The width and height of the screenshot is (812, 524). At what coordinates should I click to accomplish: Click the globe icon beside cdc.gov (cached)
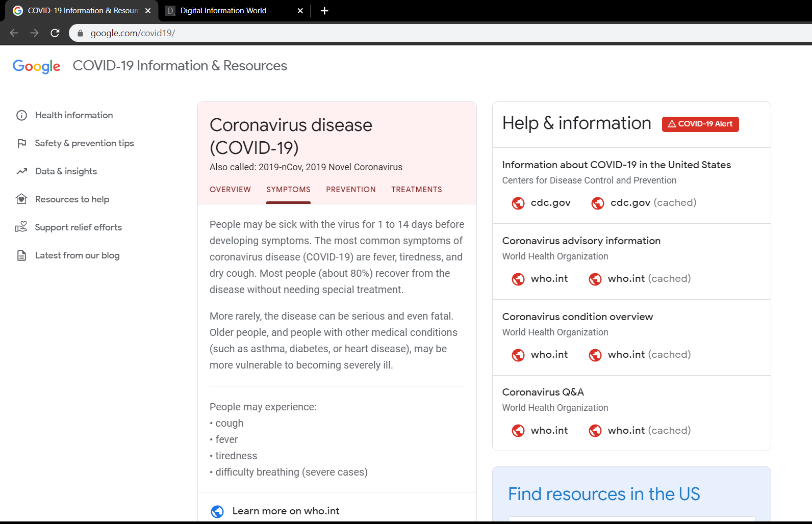(598, 203)
